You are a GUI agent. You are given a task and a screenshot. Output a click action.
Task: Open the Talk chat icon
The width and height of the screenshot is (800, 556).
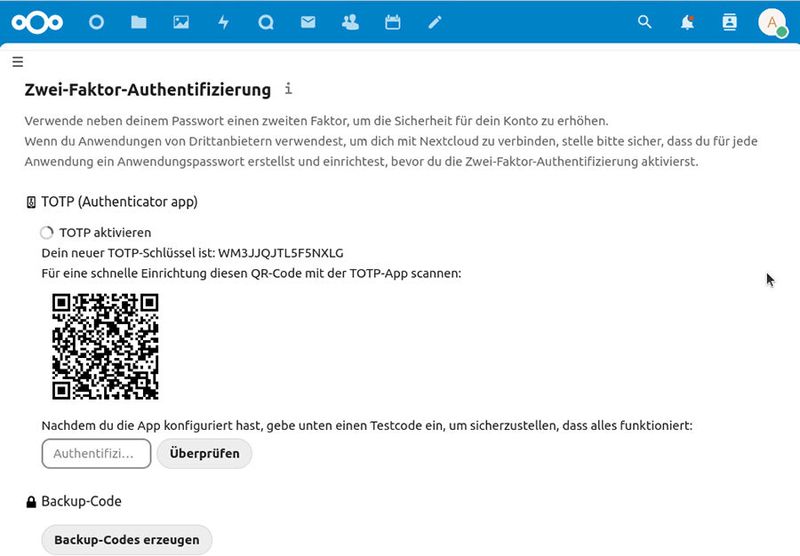click(x=266, y=22)
